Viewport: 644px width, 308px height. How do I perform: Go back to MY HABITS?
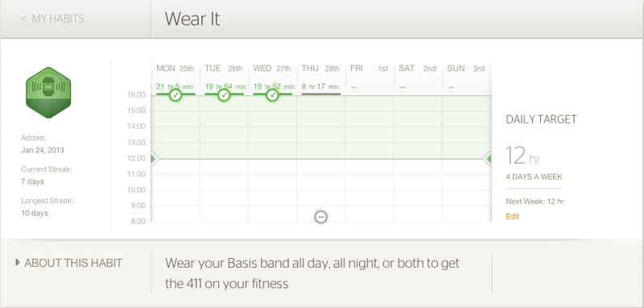click(x=52, y=19)
